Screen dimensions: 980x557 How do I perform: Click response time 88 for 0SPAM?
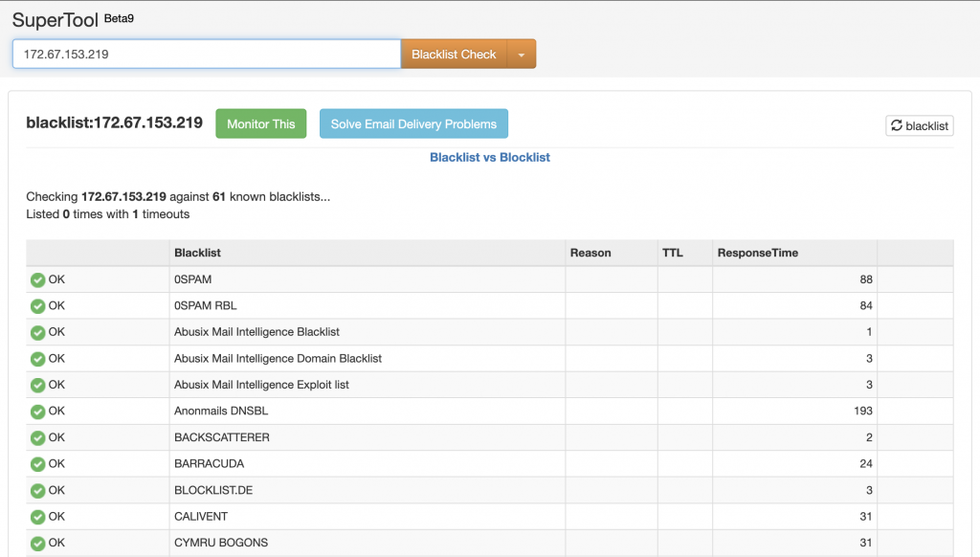865,279
